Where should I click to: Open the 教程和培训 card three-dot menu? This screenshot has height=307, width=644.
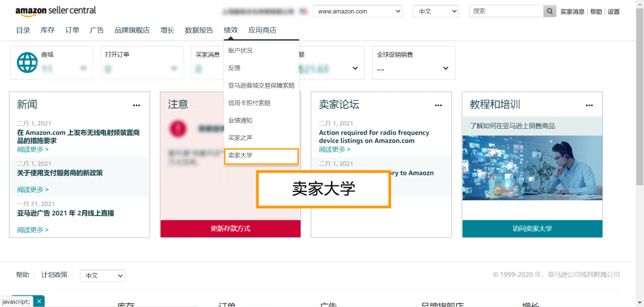589,106
